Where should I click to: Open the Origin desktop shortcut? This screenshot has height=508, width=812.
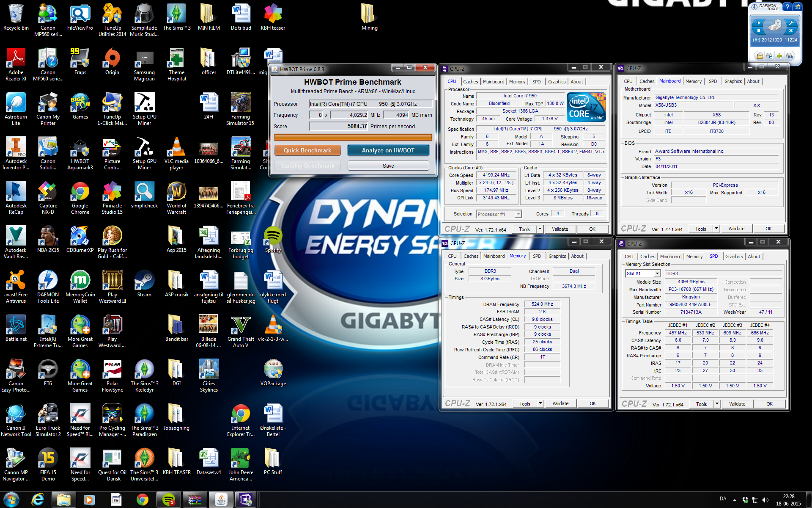pyautogui.click(x=112, y=61)
